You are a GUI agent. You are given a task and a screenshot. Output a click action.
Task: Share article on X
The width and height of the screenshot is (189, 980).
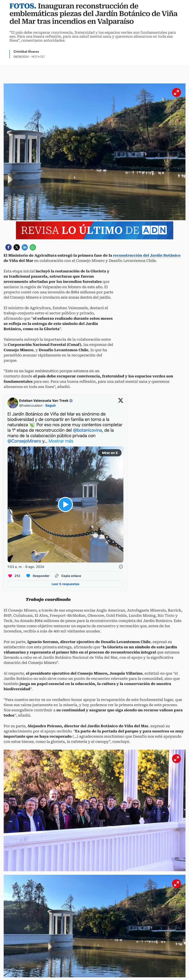pos(17,247)
